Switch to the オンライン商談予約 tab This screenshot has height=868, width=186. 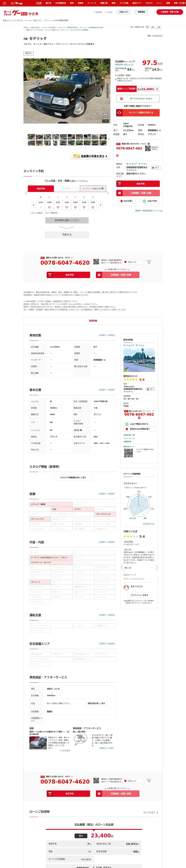(x=93, y=189)
